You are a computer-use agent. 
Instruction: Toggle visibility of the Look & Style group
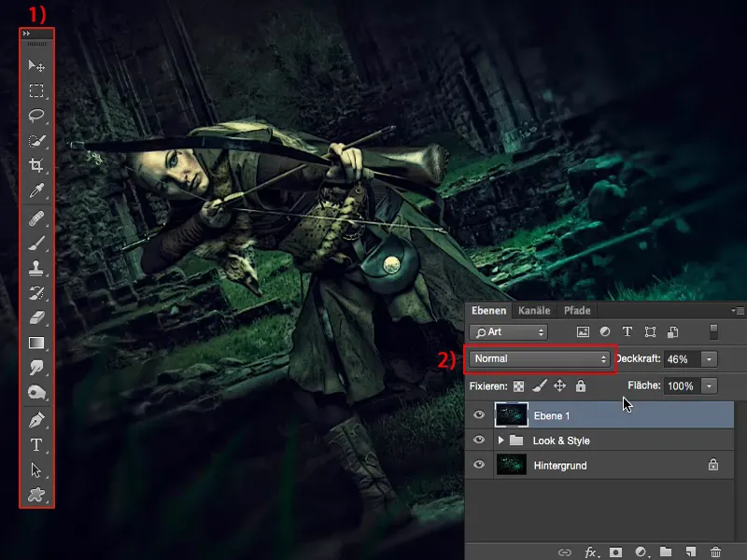[479, 440]
